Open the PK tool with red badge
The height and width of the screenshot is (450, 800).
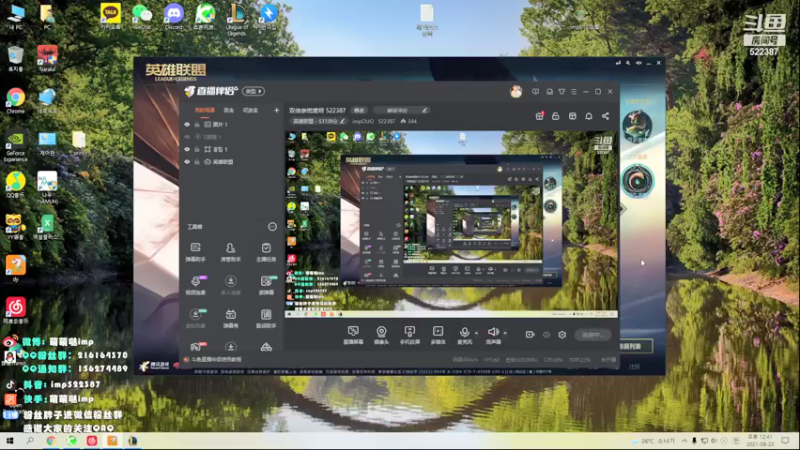point(197,347)
